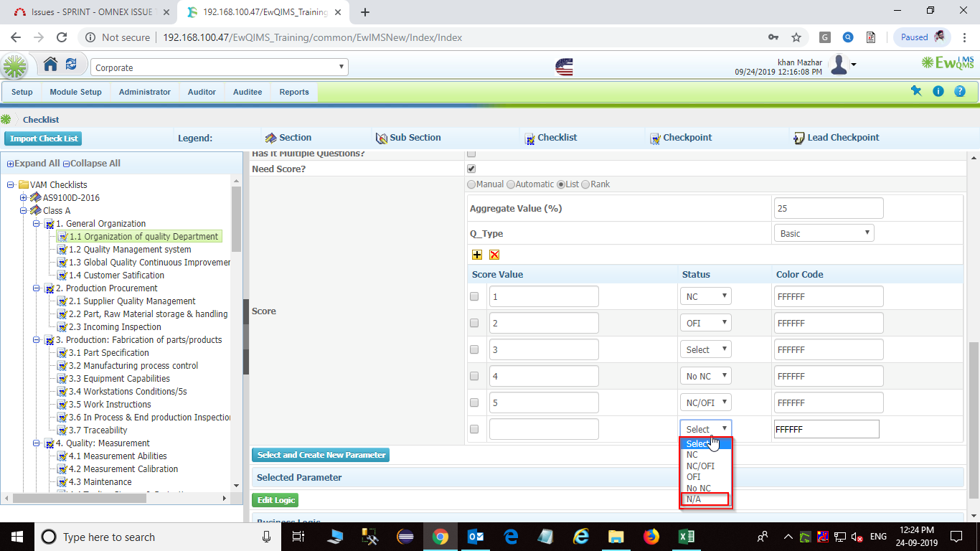Click the help question mark icon
The height and width of the screenshot is (551, 980).
point(960,91)
